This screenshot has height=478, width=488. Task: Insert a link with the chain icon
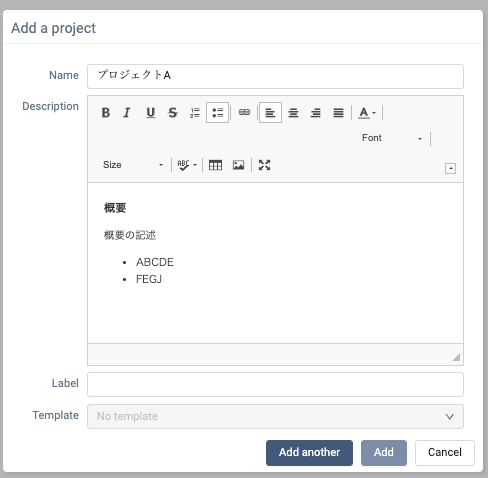pos(244,113)
